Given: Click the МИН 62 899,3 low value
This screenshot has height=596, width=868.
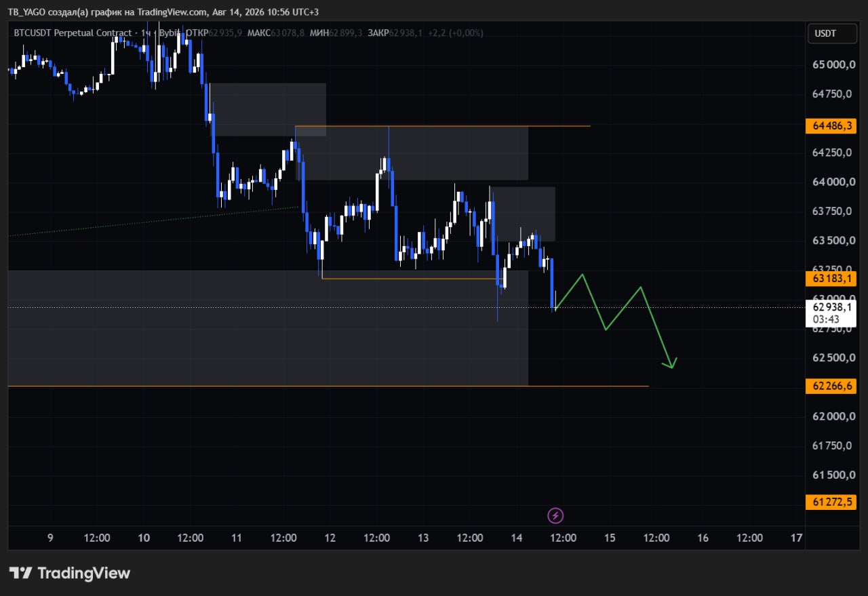Looking at the screenshot, I should tap(336, 33).
